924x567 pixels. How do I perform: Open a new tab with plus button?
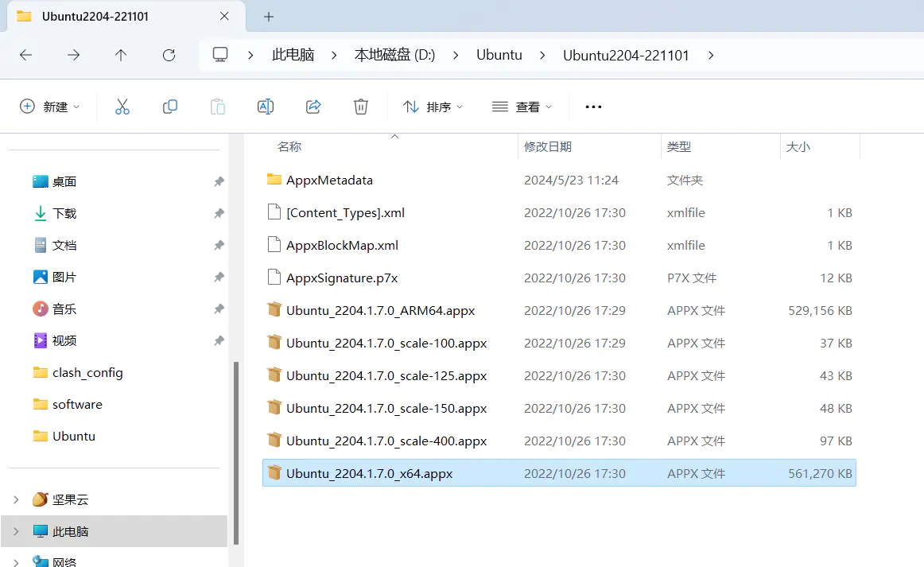[x=269, y=17]
